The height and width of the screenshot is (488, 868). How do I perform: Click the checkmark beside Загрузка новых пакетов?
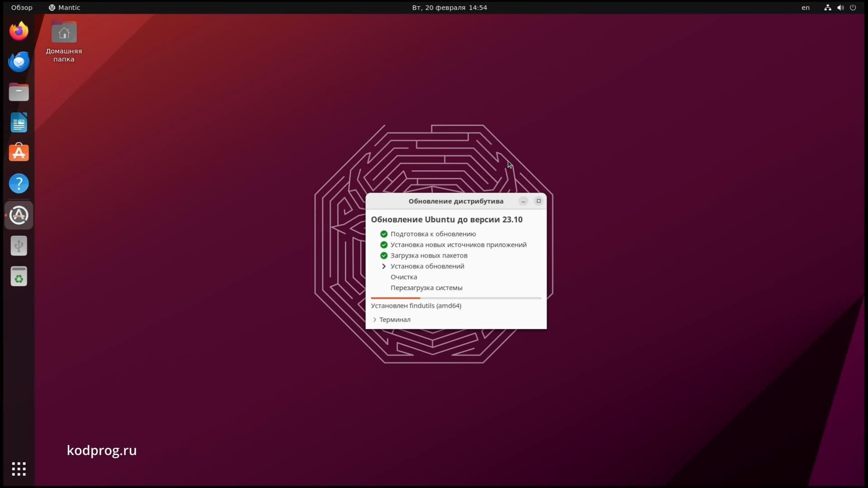pyautogui.click(x=384, y=256)
